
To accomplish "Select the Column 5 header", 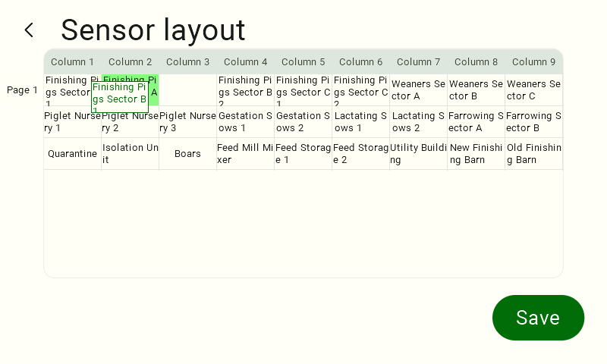I will point(303,62).
